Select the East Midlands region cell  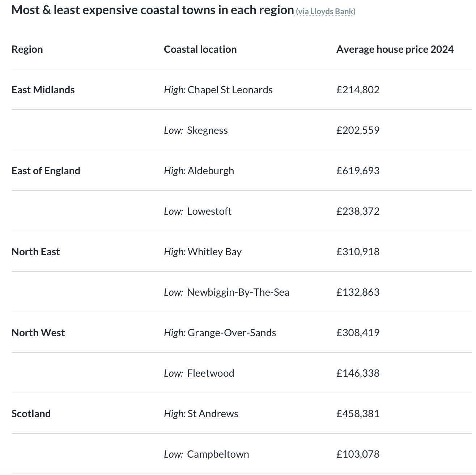click(x=43, y=90)
